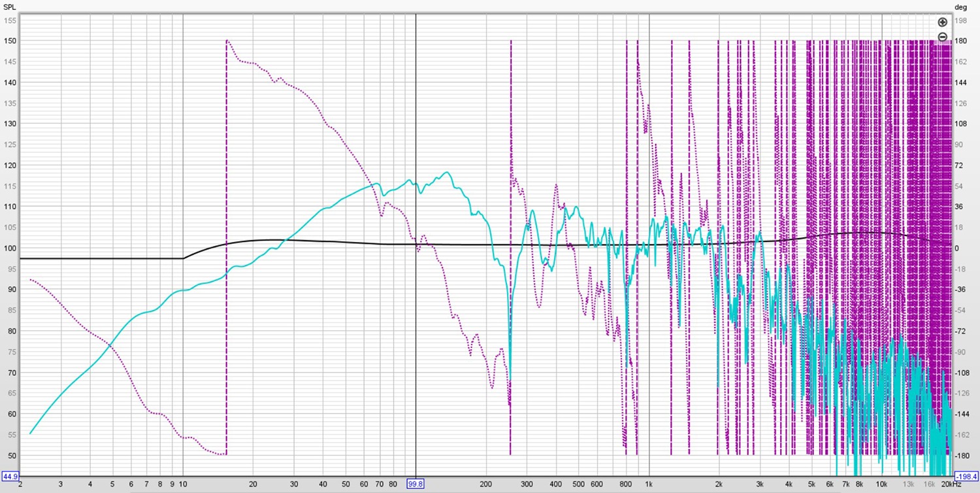Click the 120 label on SPL axis

[x=10, y=165]
